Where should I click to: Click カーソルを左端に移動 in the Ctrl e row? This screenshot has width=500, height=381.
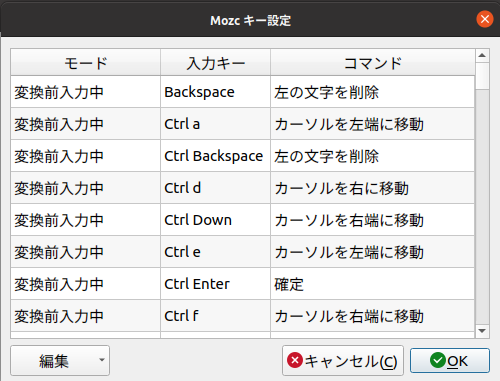coord(372,252)
